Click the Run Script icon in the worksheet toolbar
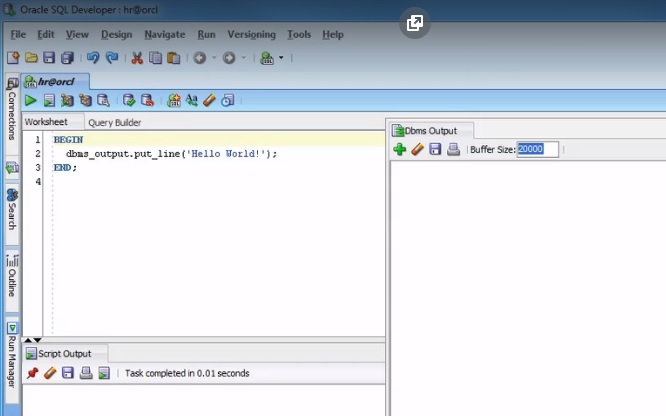 coord(49,100)
